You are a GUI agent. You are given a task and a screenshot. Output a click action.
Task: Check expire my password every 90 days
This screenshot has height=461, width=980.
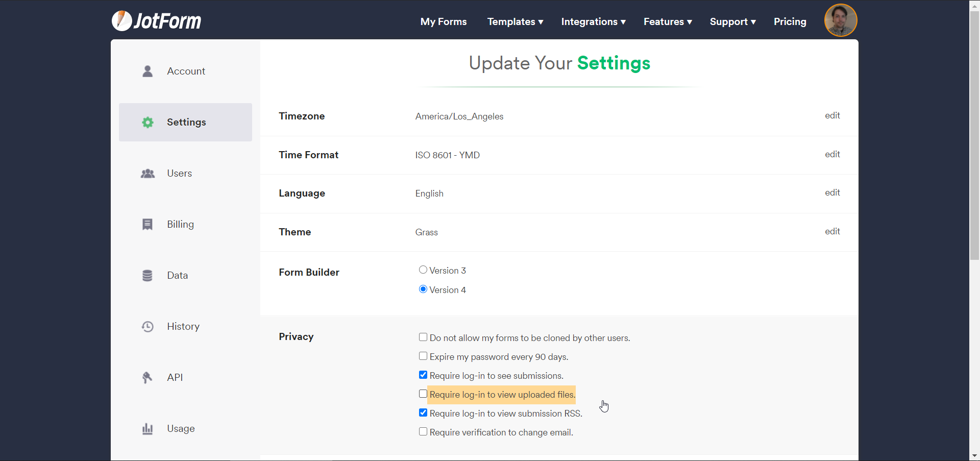[x=423, y=355]
